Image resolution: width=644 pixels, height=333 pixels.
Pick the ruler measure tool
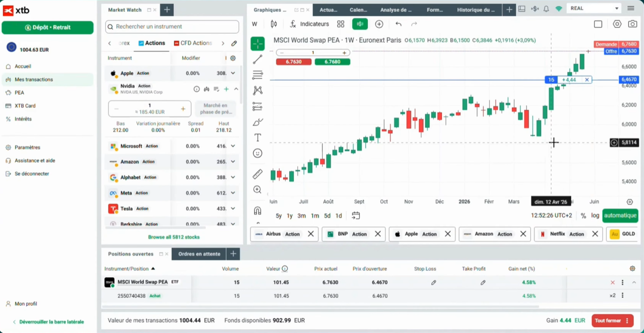(257, 173)
